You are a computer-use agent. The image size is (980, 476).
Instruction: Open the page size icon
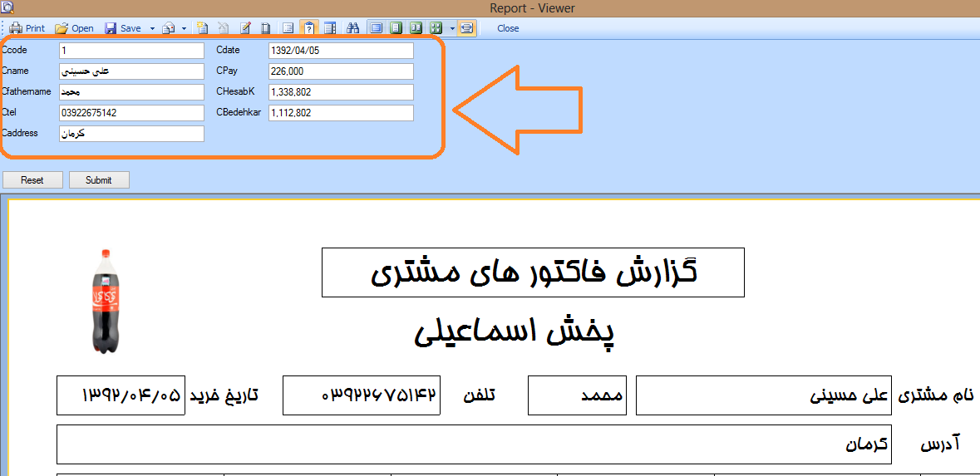[x=266, y=28]
